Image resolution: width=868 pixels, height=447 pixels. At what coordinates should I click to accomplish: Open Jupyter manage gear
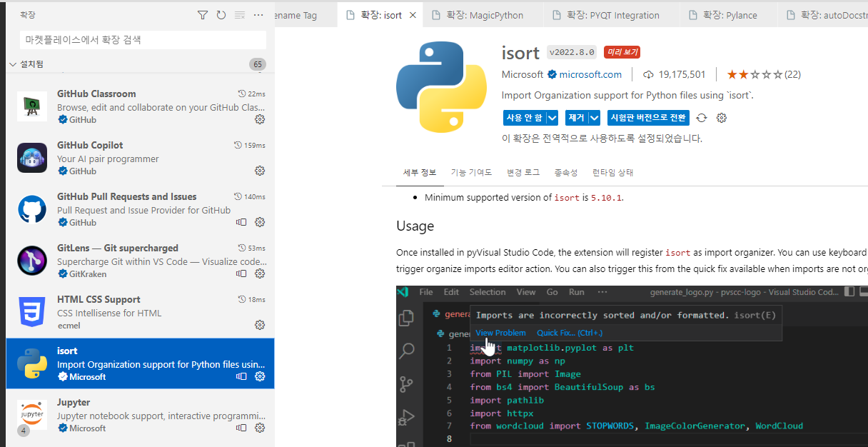[260, 428]
